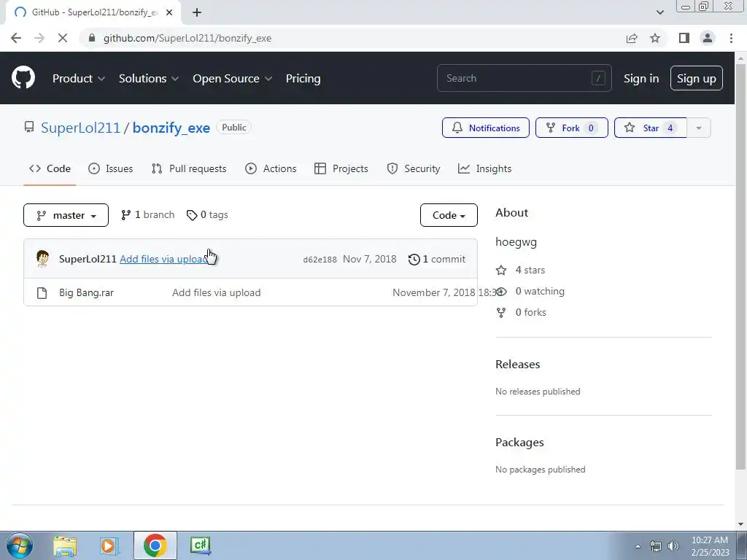Open the Windows Start menu
Image resolution: width=747 pixels, height=560 pixels.
pos(20,545)
